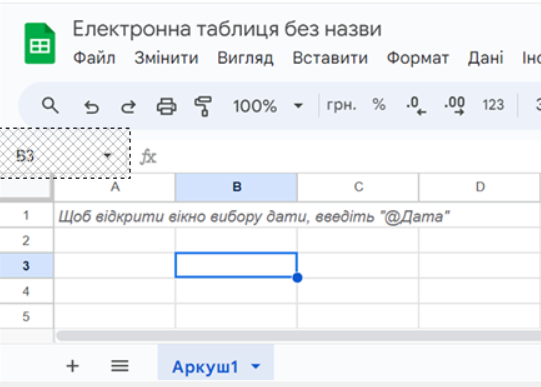Screen dimensions: 541x387
Task: Grab the blue fill handle of B3
Action: coord(297,277)
